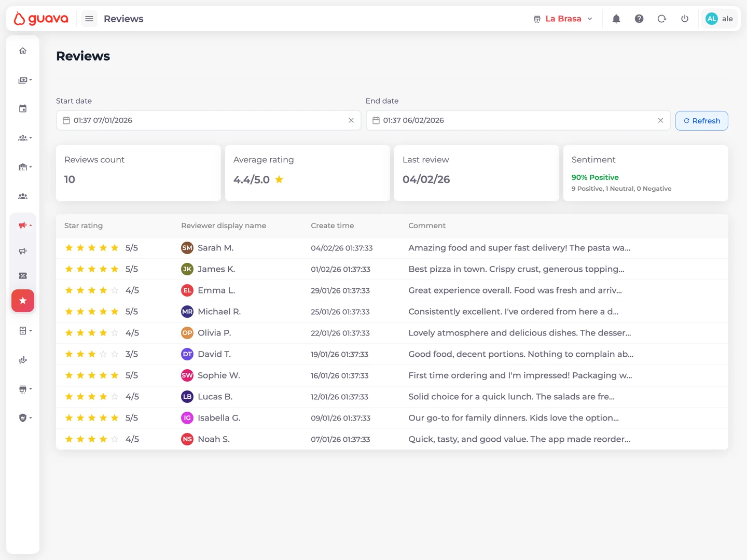Toggle the sidebar hamburger menu
Image resolution: width=747 pixels, height=560 pixels.
(x=89, y=19)
